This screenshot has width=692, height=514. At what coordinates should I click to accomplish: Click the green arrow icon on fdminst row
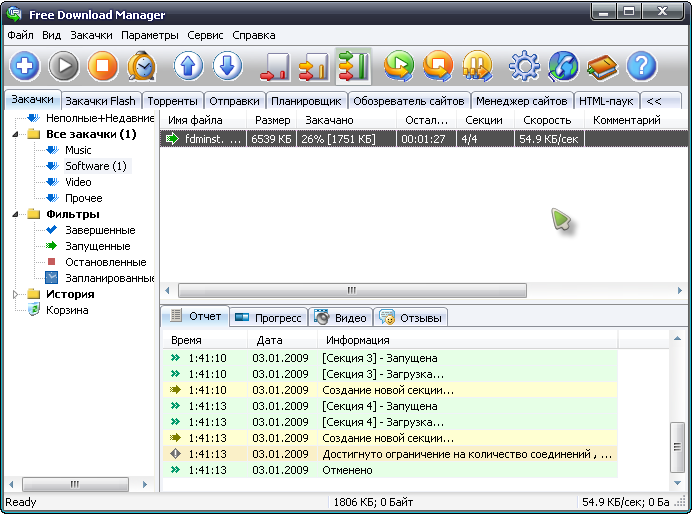pos(172,139)
